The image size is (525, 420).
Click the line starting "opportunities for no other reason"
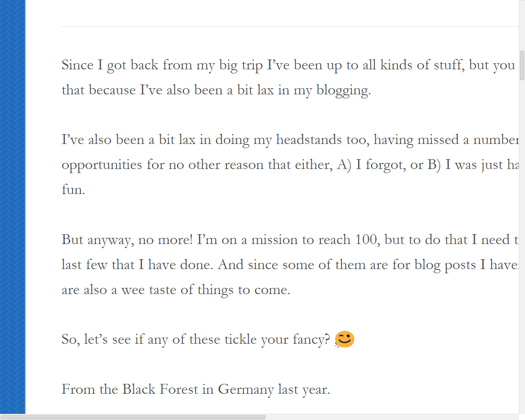tap(287, 165)
